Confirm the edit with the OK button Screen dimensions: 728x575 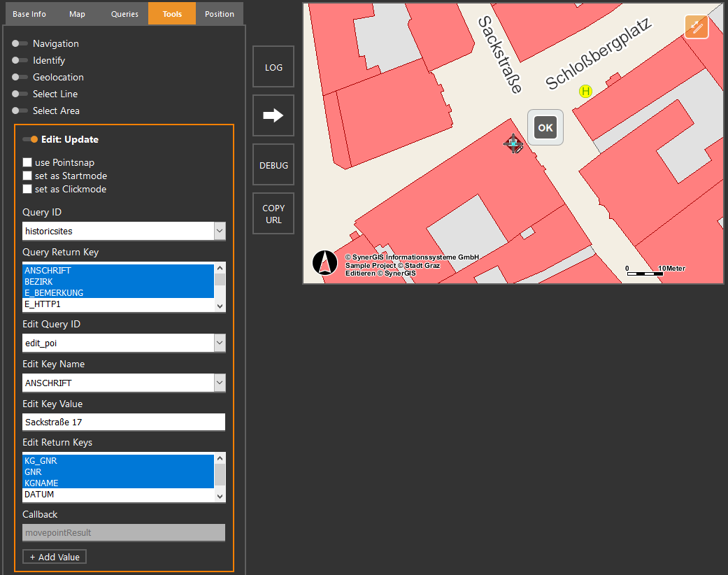point(545,127)
